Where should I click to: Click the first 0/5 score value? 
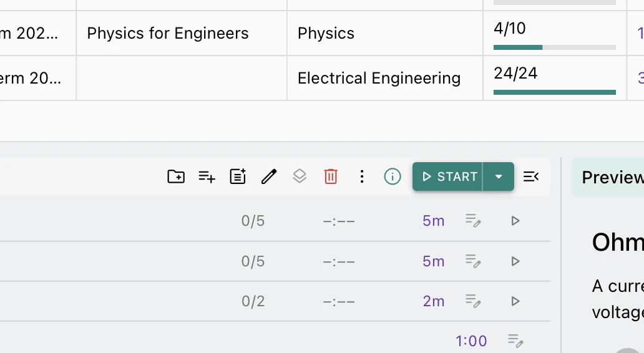253,221
